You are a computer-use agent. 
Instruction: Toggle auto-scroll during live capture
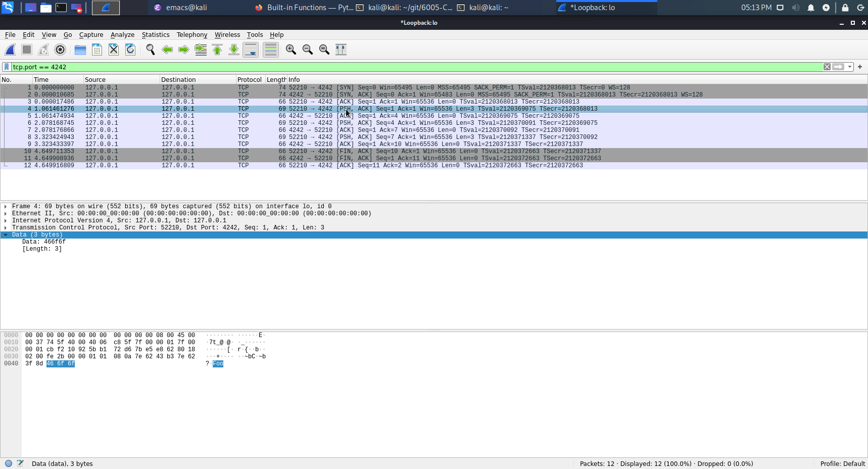pos(251,50)
